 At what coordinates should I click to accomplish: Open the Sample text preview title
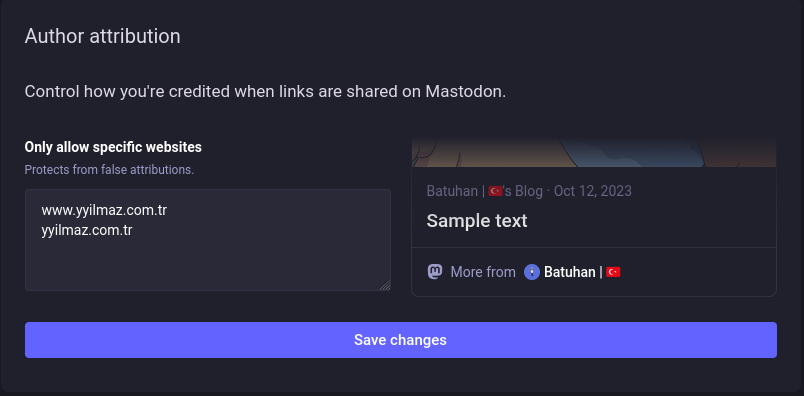pyautogui.click(x=477, y=221)
